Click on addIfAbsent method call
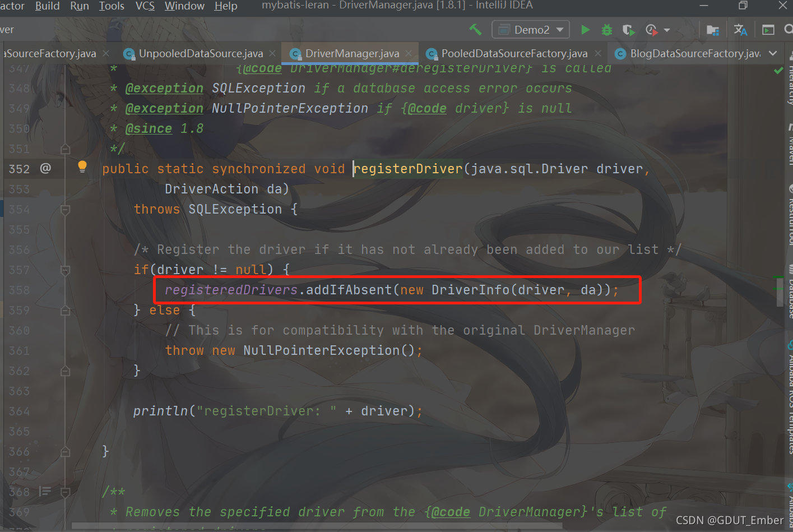This screenshot has height=532, width=793. [349, 290]
